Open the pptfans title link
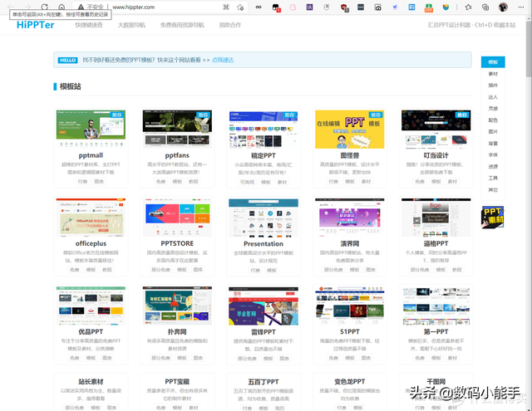The image size is (532, 411). 178,155
